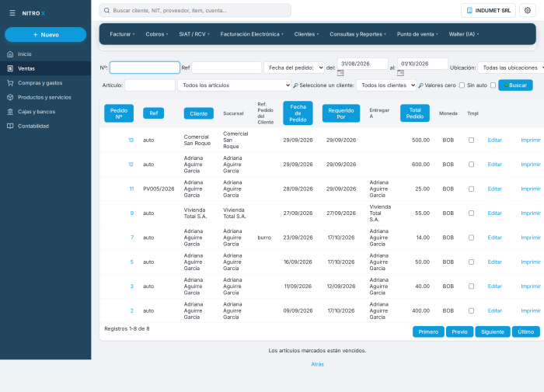Open the Todos los artículos dropdown
544x392 pixels.
click(x=234, y=85)
